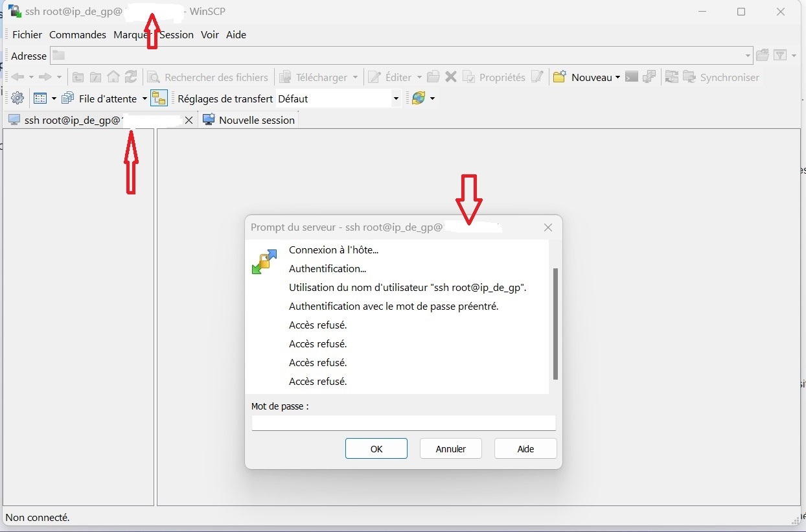This screenshot has height=532, width=806.
Task: Expand the globe icon dropdown arrow
Action: click(432, 98)
